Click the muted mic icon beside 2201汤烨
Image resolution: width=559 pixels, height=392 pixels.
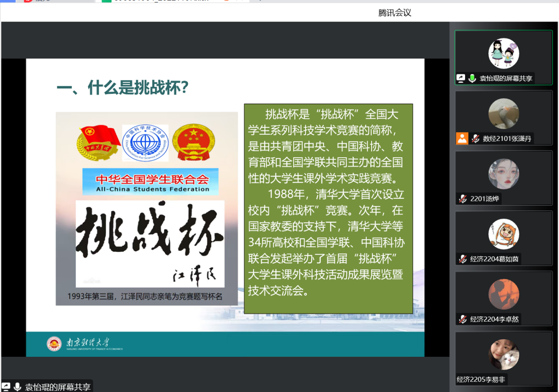(462, 199)
